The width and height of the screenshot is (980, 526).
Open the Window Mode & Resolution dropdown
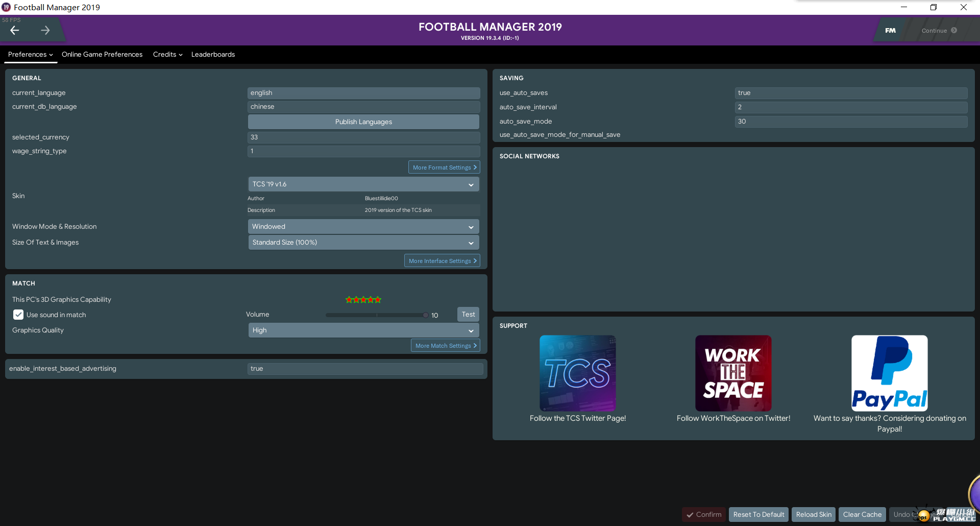(x=363, y=227)
